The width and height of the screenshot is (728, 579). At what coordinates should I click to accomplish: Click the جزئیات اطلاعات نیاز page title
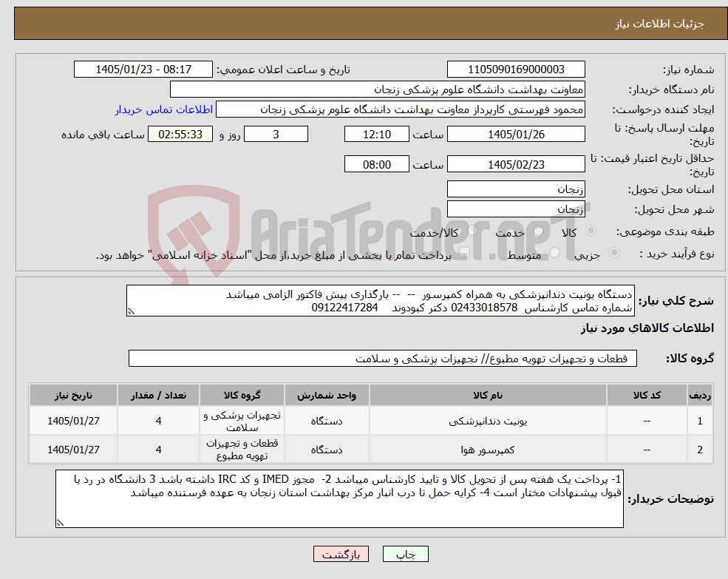click(660, 24)
